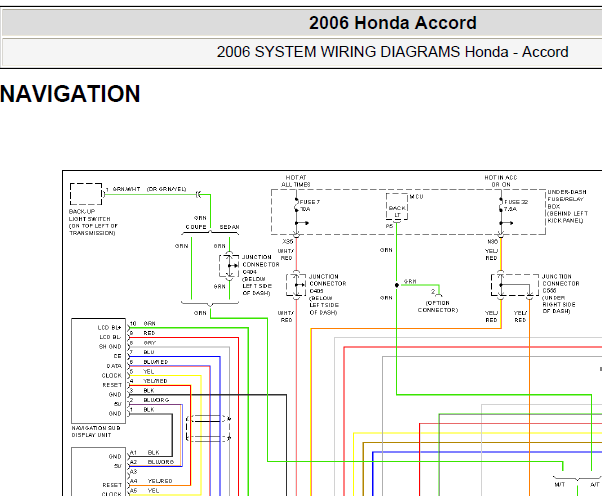Click the "HOT AT ALL TIMES" label
Viewport: 602px width, 496px height.
click(296, 181)
